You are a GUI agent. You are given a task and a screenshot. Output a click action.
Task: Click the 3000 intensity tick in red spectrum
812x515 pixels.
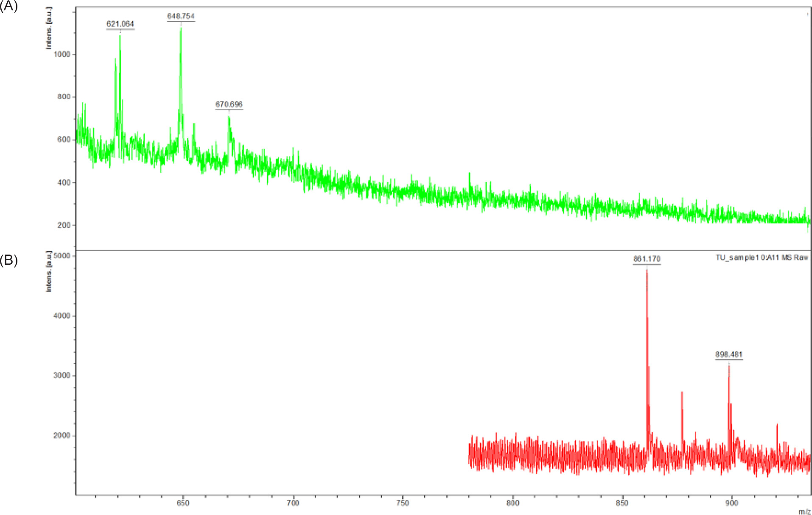(62, 375)
